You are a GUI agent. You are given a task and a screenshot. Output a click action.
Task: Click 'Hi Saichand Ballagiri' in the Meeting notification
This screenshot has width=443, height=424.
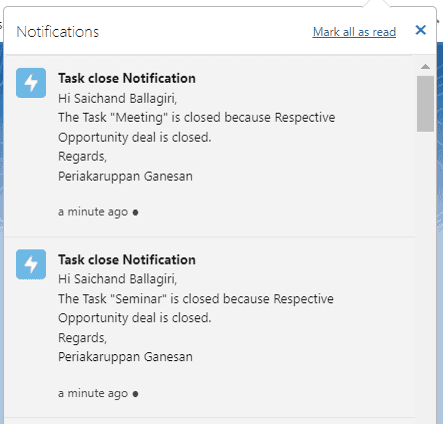pos(118,99)
